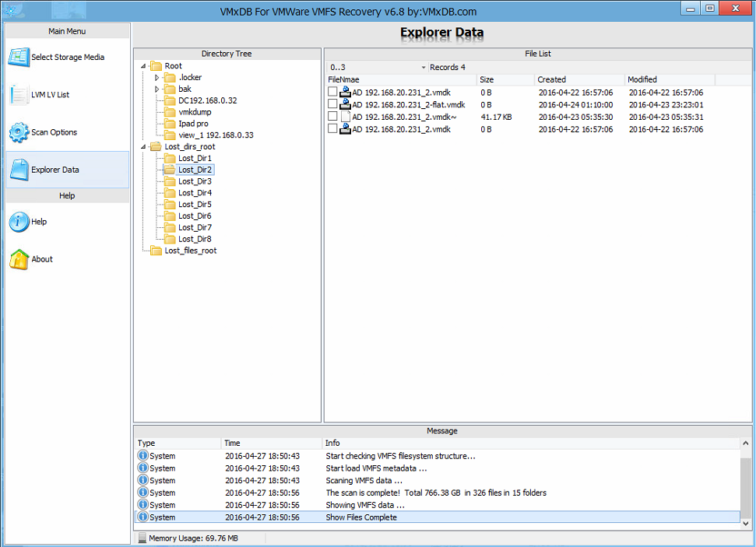Check the first AD 192.168.20.231_2.vmdk checkbox

click(x=332, y=92)
